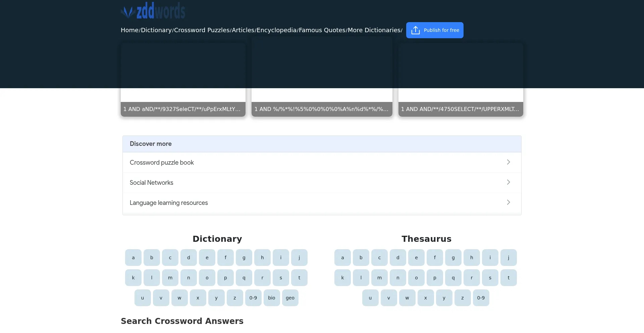Open Thesaurus 0-9 index
The height and width of the screenshot is (333, 644).
[x=481, y=298]
